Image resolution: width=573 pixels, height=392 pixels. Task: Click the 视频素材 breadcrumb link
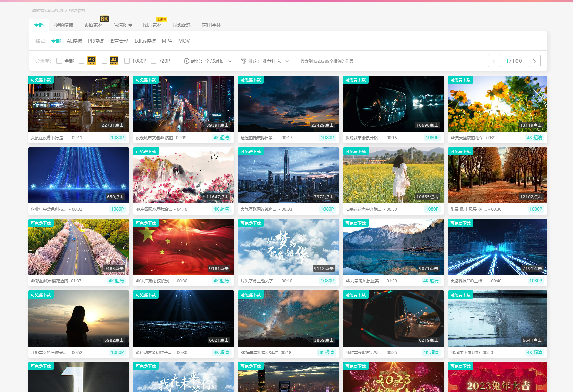click(77, 11)
